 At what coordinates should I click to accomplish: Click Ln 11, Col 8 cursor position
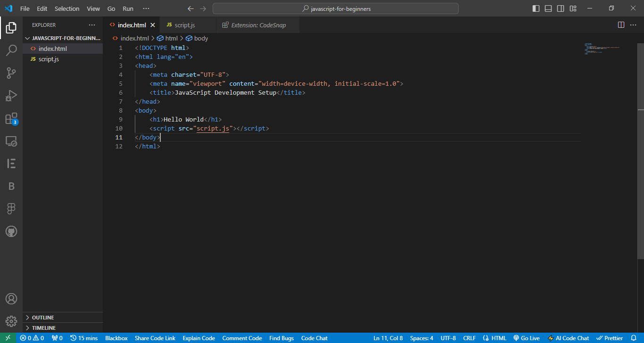[x=388, y=338]
